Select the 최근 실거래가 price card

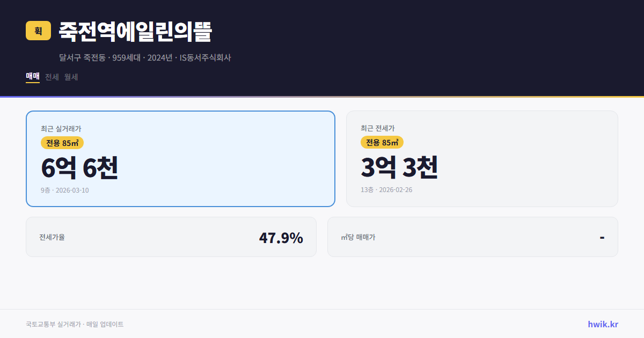[180, 158]
